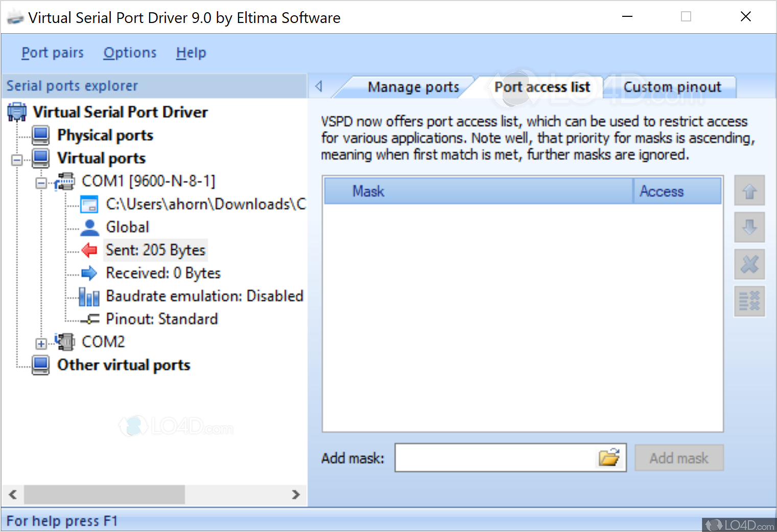This screenshot has height=532, width=777.
Task: Click the Add mask text field
Action: click(495, 458)
